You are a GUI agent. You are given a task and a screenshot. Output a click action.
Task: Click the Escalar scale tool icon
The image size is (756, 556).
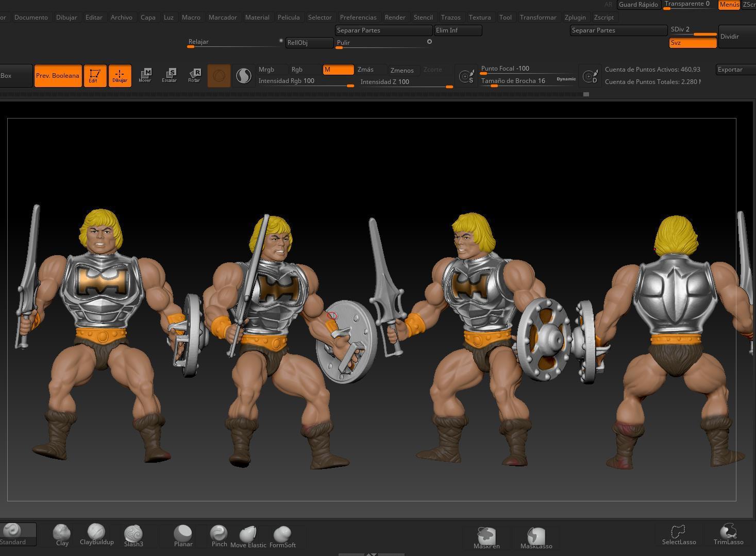coord(170,76)
